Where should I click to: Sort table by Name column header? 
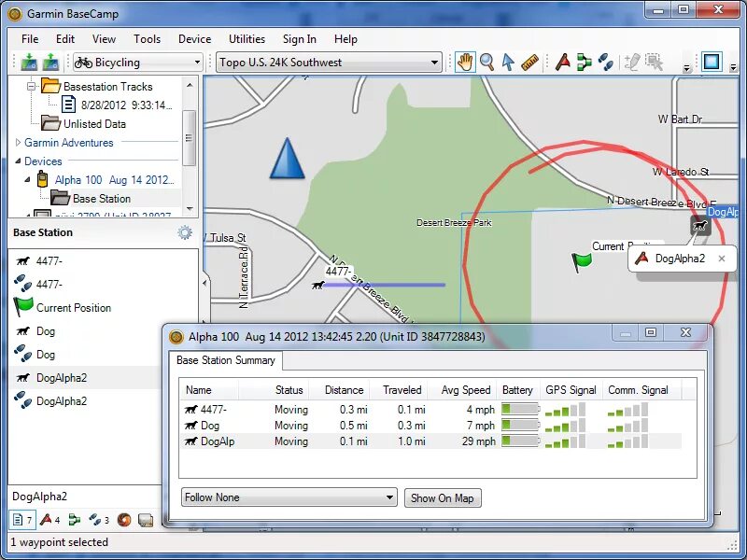click(209, 390)
